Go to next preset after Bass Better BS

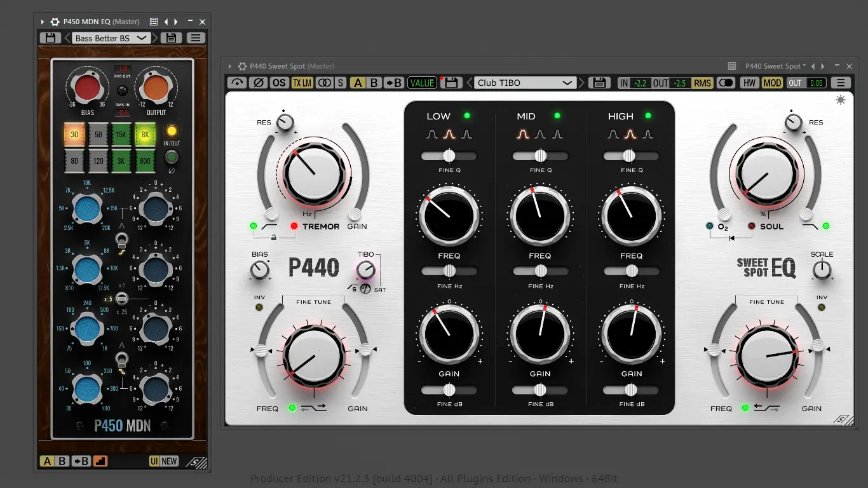[155, 38]
